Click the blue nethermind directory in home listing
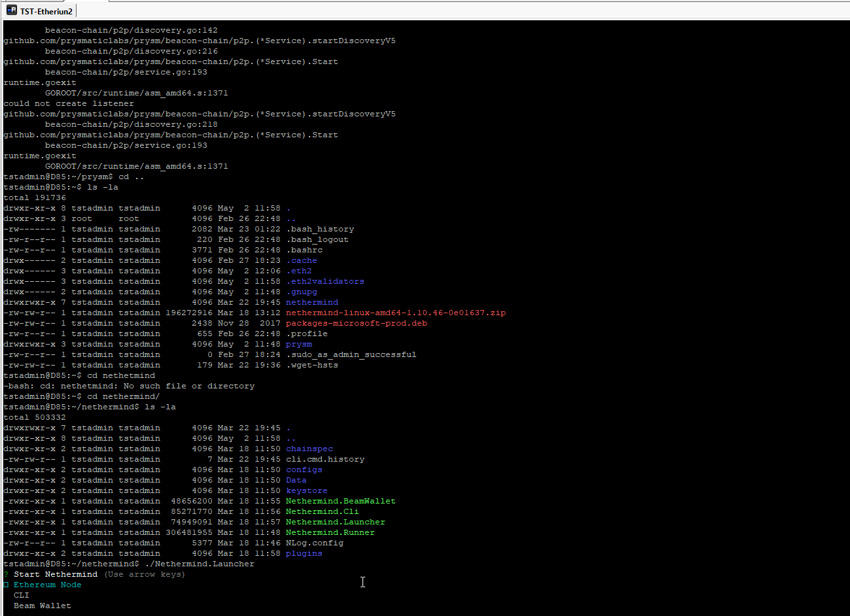 (x=312, y=302)
